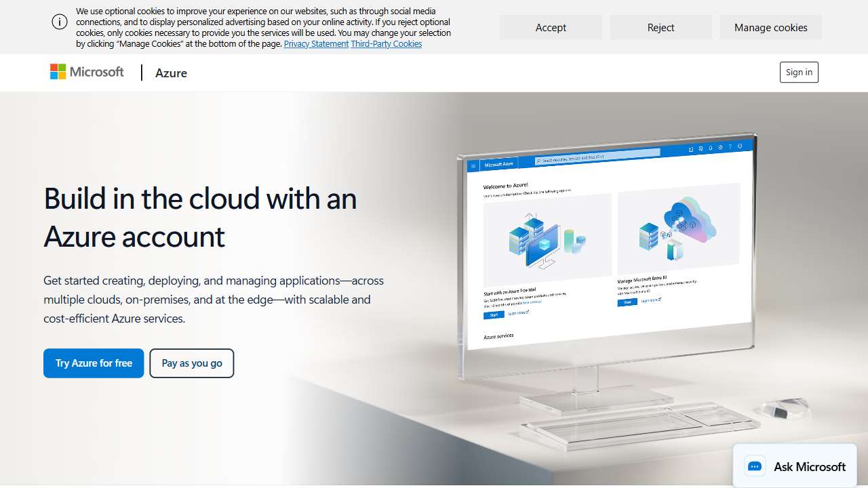Choose Pay as you go
Image resolution: width=868 pixels, height=488 pixels.
point(192,363)
